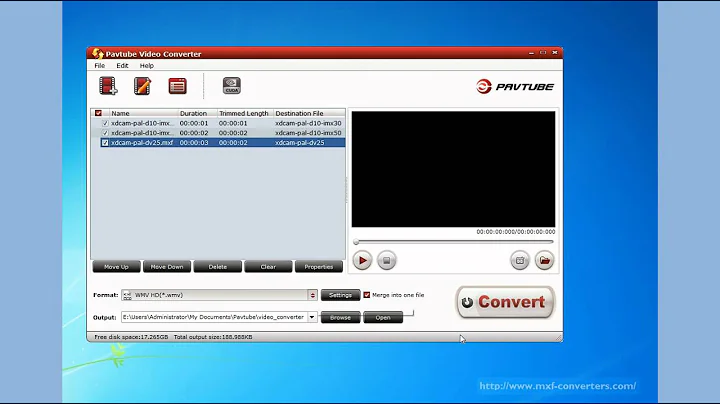Click Free disk space status text
The image size is (720, 404).
point(131,337)
